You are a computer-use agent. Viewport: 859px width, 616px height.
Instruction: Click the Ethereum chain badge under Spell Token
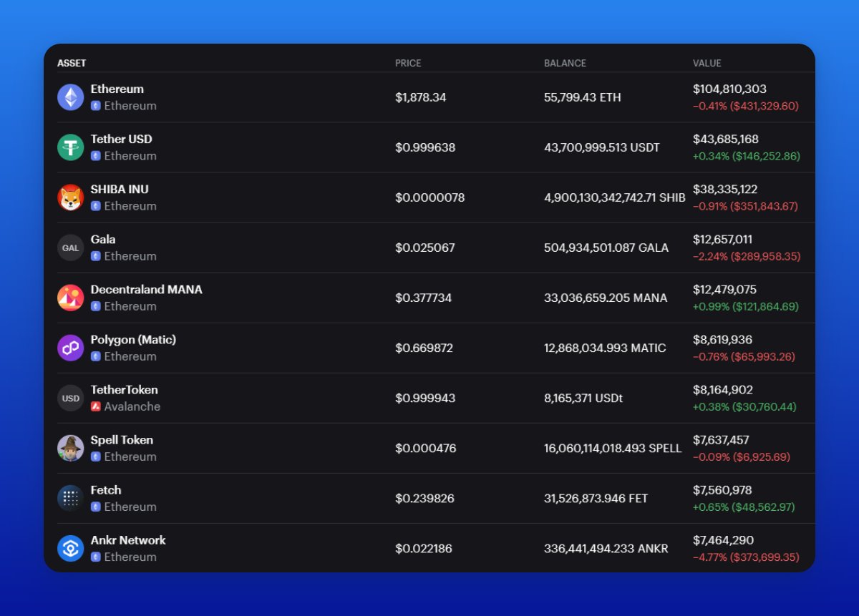point(96,456)
